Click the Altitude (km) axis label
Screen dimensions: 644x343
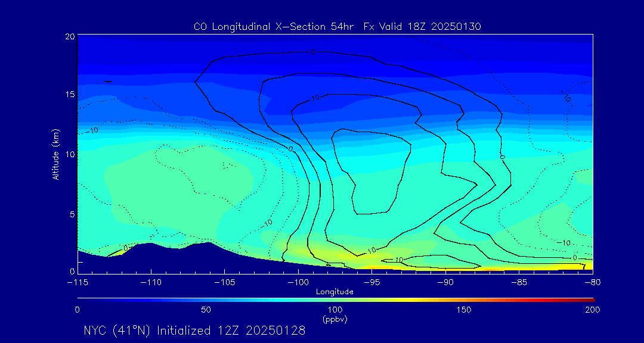[55, 154]
